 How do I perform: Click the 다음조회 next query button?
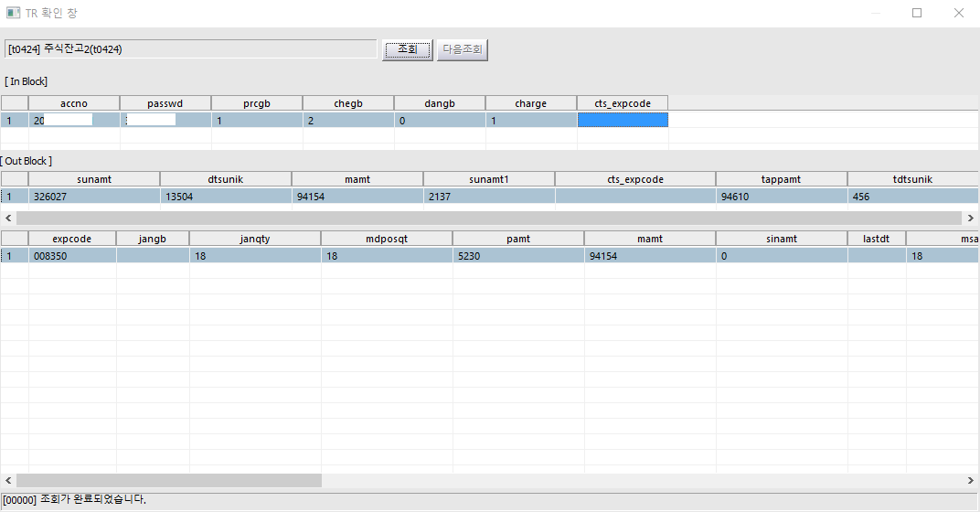(463, 49)
